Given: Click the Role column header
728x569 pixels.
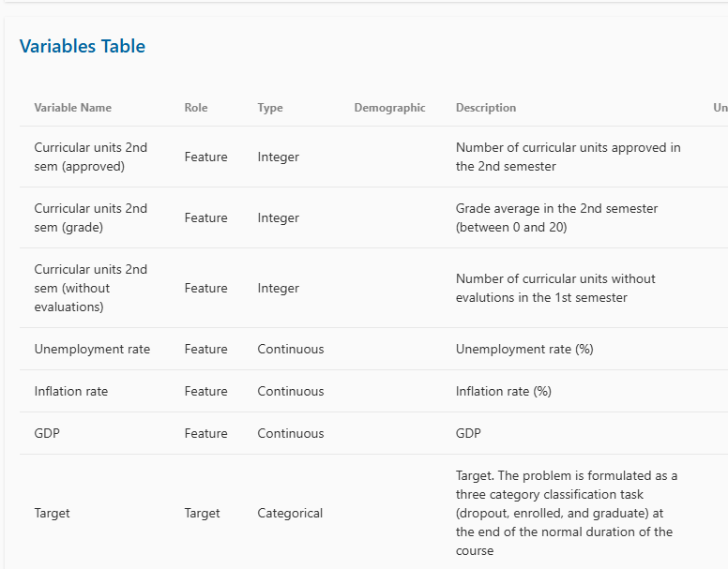Looking at the screenshot, I should (x=196, y=108).
